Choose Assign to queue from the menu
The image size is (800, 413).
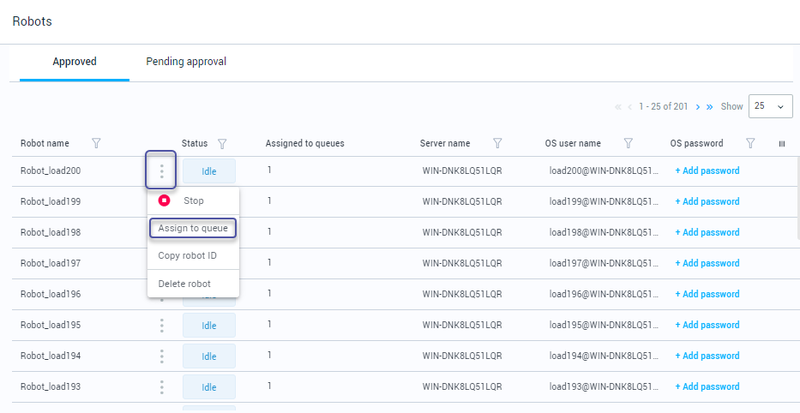(x=193, y=228)
